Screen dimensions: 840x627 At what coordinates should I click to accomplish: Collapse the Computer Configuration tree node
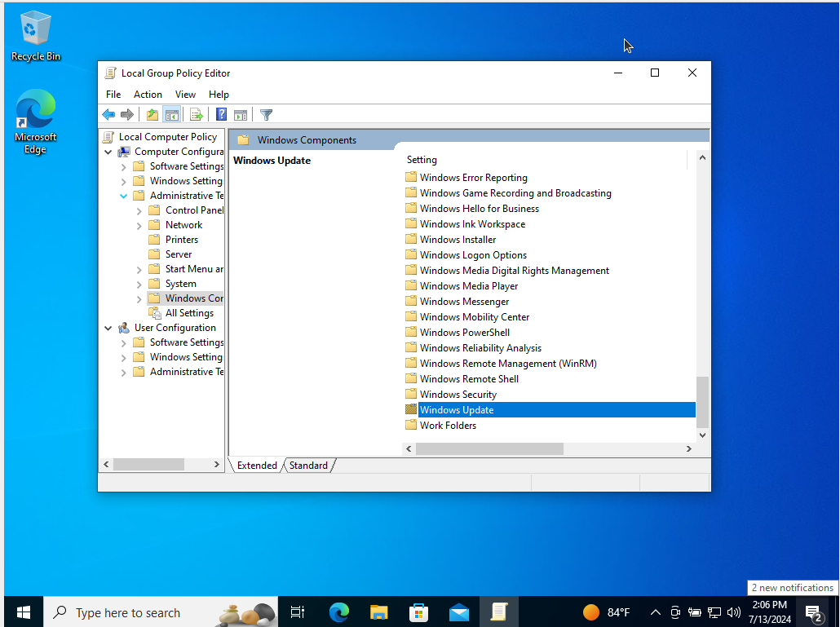[108, 152]
